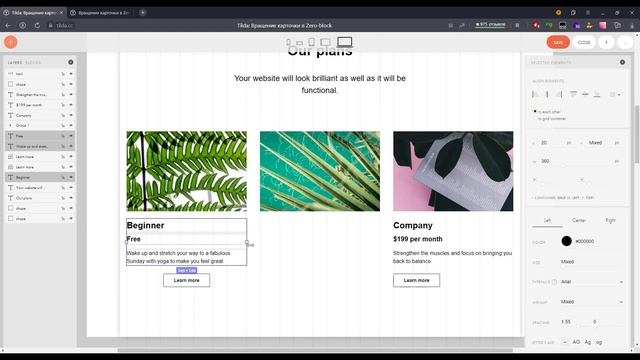
Task: Hide the Company layer with the eye icon
Action: [x=71, y=116]
